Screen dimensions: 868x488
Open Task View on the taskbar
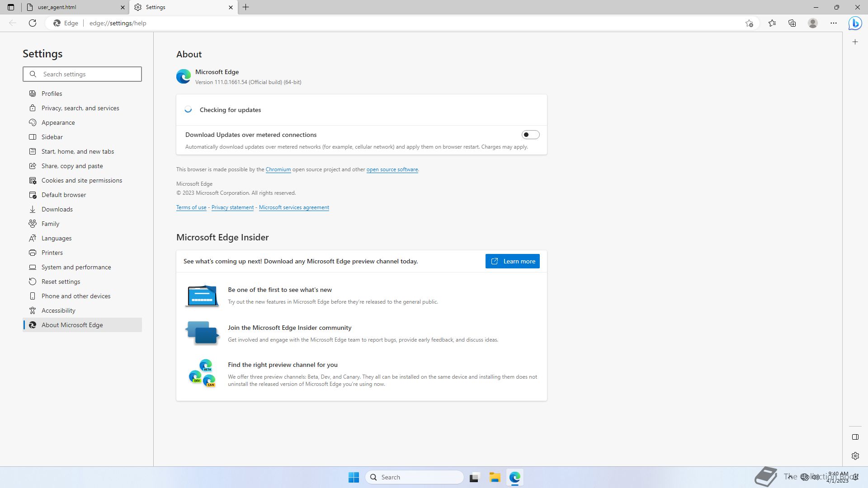(x=474, y=477)
